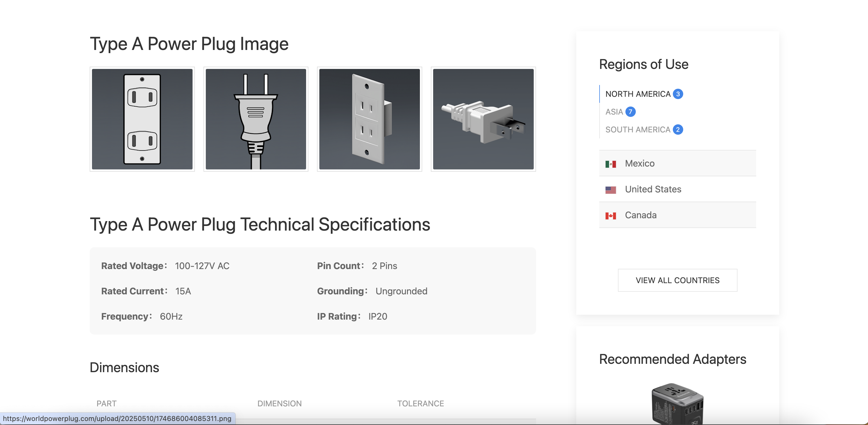The width and height of the screenshot is (868, 425).
Task: Click the Rated Voltage label
Action: 134,266
